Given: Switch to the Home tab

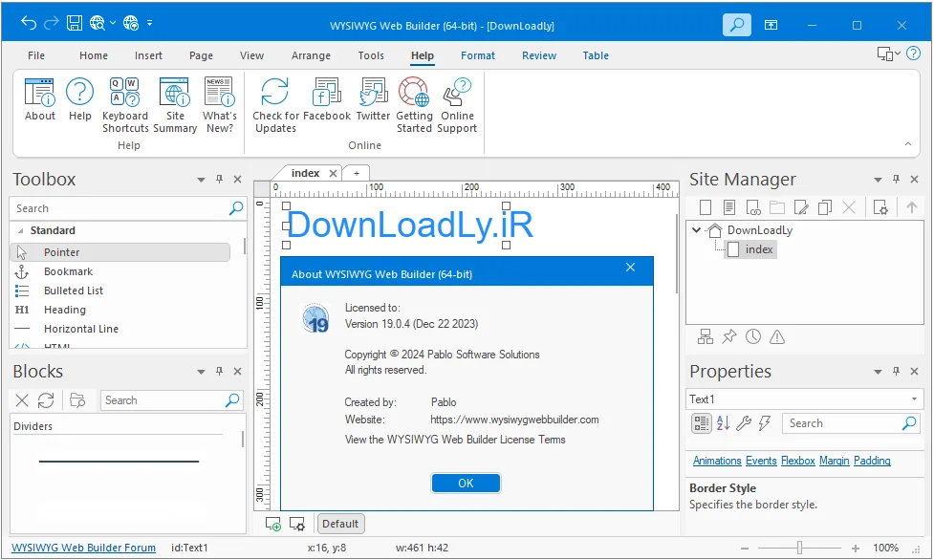Looking at the screenshot, I should pos(94,55).
